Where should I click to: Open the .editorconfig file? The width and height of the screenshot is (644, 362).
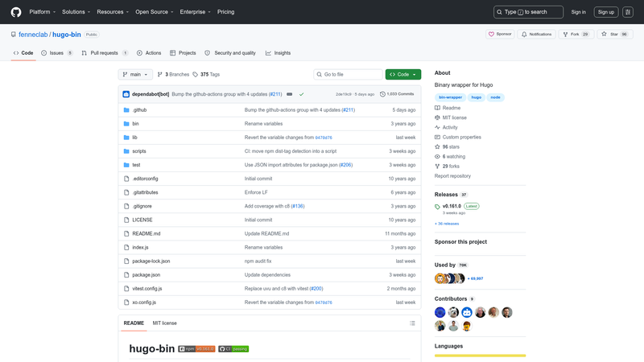(x=145, y=179)
